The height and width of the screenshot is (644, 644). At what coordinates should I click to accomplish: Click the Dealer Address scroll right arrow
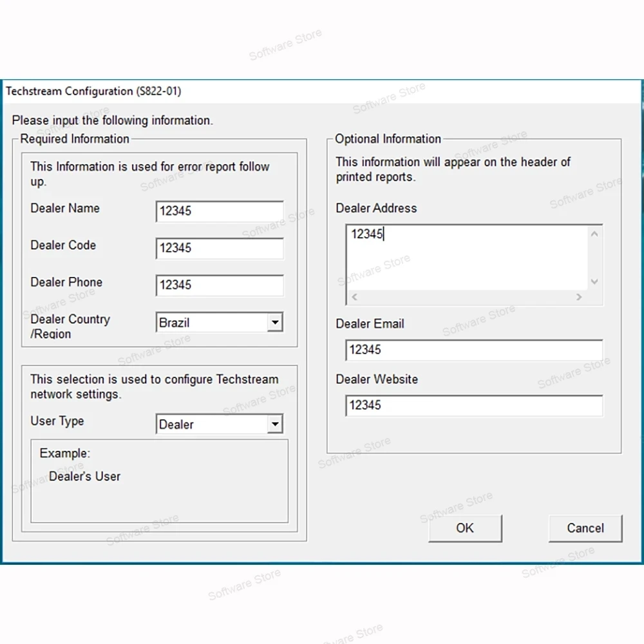coord(579,297)
